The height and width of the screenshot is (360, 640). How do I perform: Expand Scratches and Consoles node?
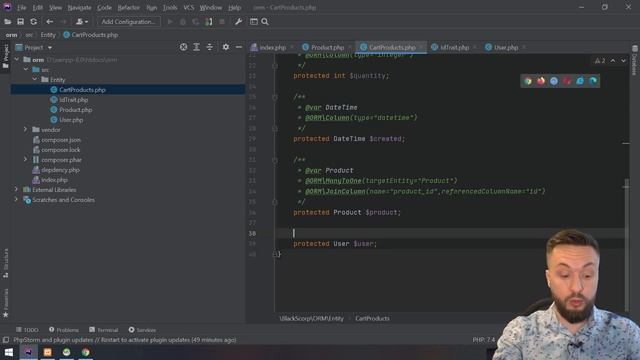pyautogui.click(x=16, y=200)
